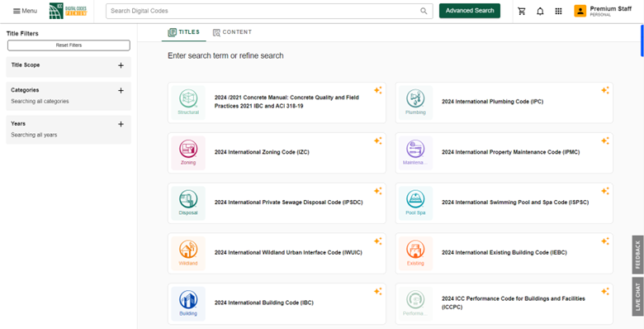Open the Feedback side tab
The width and height of the screenshot is (644, 329).
point(637,255)
